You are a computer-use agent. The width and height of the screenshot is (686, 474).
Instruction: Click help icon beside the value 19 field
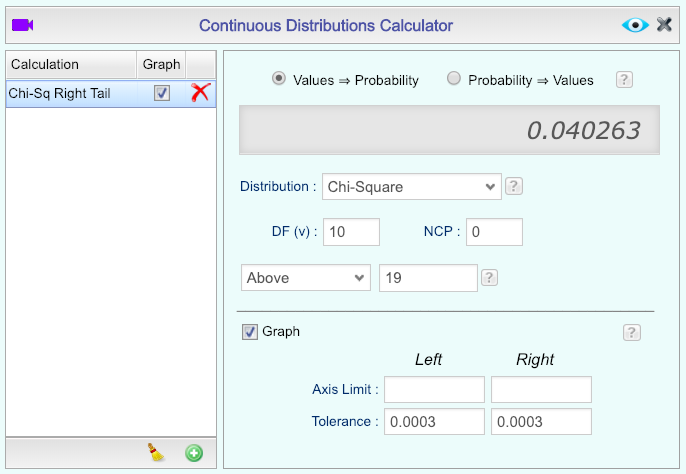(489, 277)
